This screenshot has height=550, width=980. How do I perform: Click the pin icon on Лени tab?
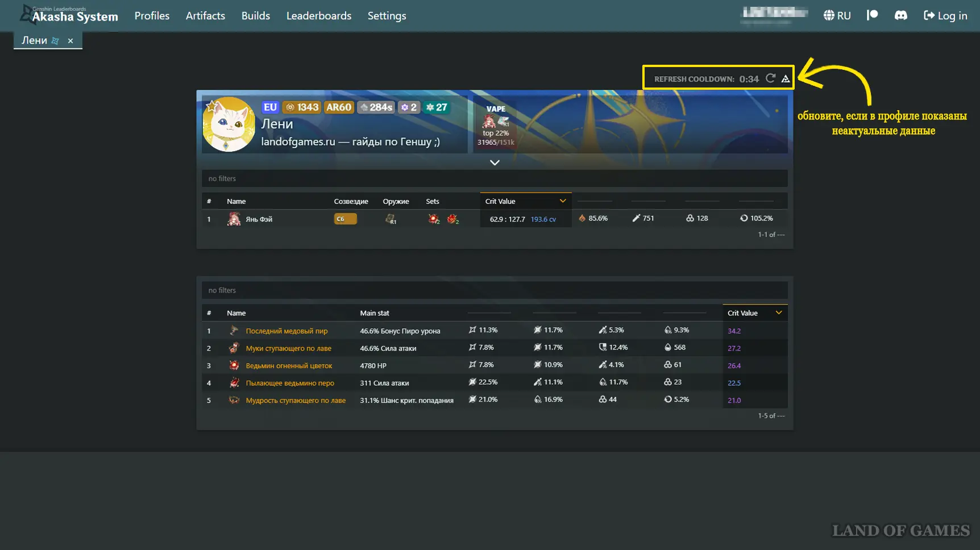pyautogui.click(x=55, y=41)
